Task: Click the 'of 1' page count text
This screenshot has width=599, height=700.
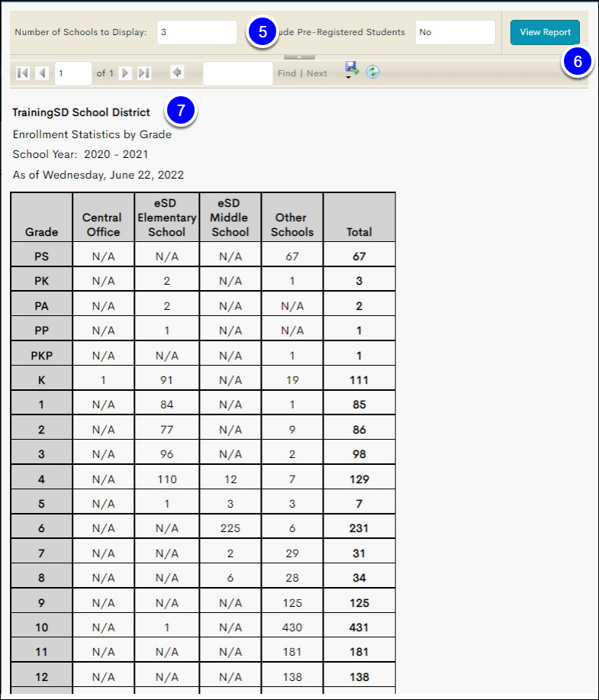Action: pos(105,73)
